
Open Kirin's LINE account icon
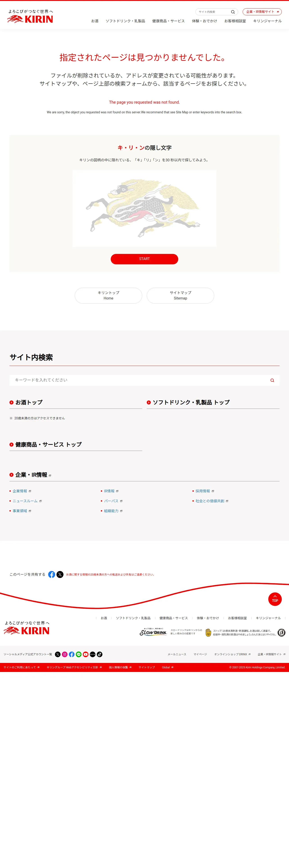coord(79,654)
